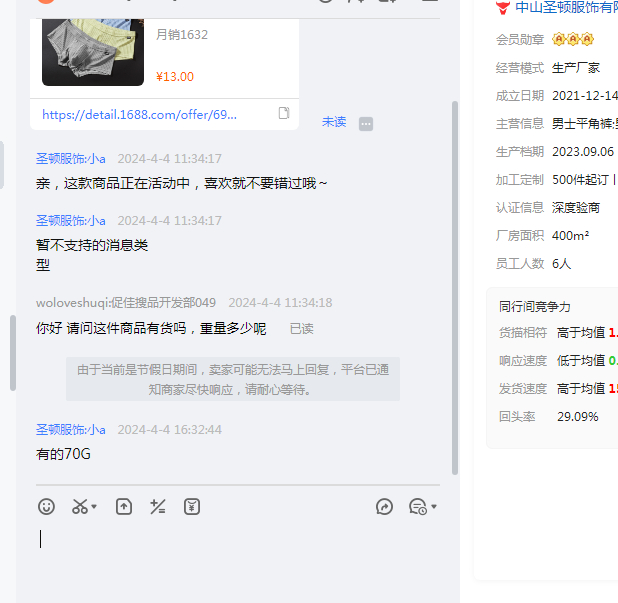
Task: Open the detail.1688.com product link
Action: point(140,115)
